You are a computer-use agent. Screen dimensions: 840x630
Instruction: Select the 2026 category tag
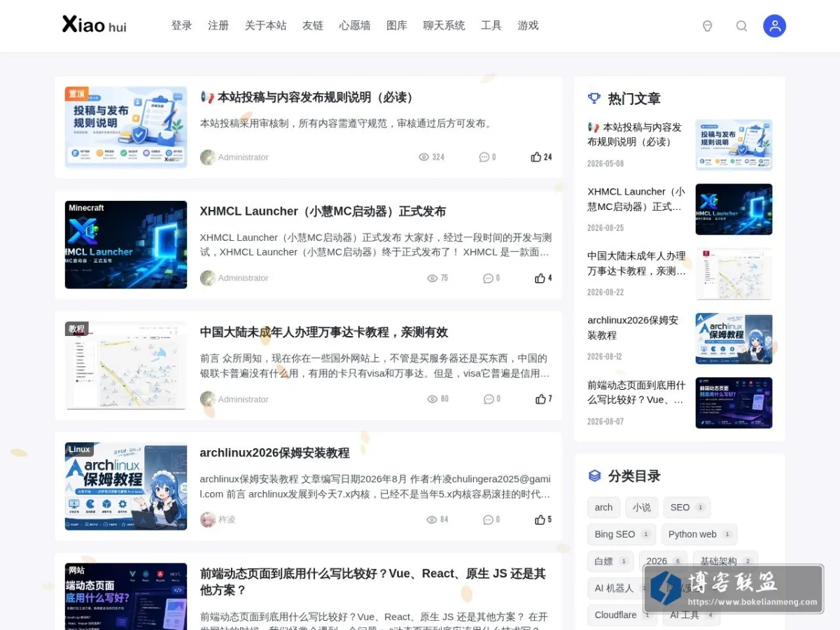[663, 561]
